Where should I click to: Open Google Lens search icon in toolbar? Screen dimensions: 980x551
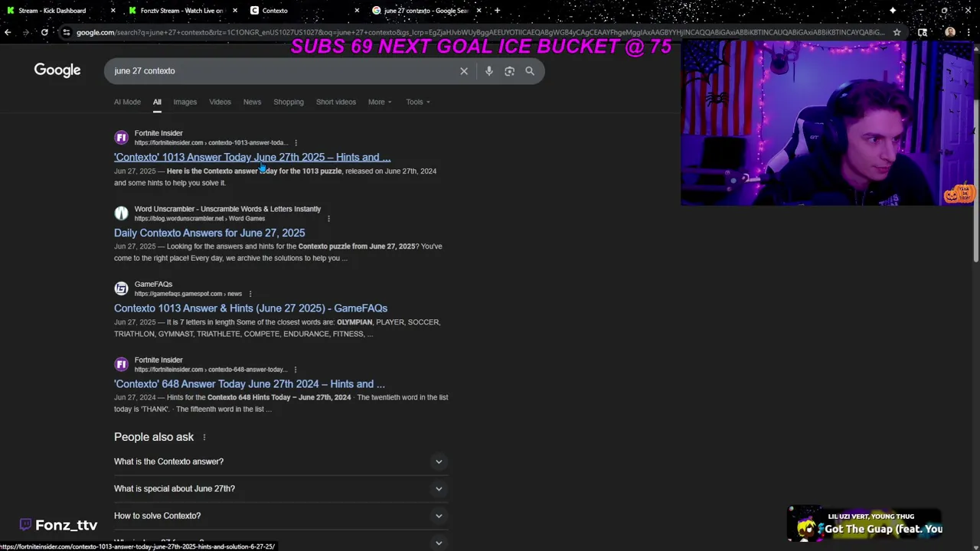click(x=923, y=32)
